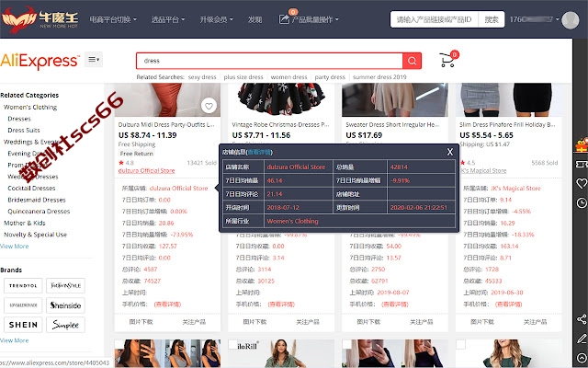Open the history clock icon in right sidebar
The height and width of the screenshot is (368, 588).
(582, 202)
